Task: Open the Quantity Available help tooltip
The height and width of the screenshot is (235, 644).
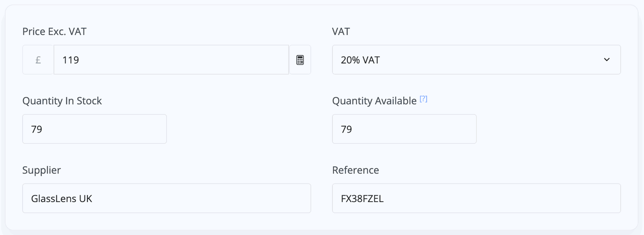Action: coord(423,99)
